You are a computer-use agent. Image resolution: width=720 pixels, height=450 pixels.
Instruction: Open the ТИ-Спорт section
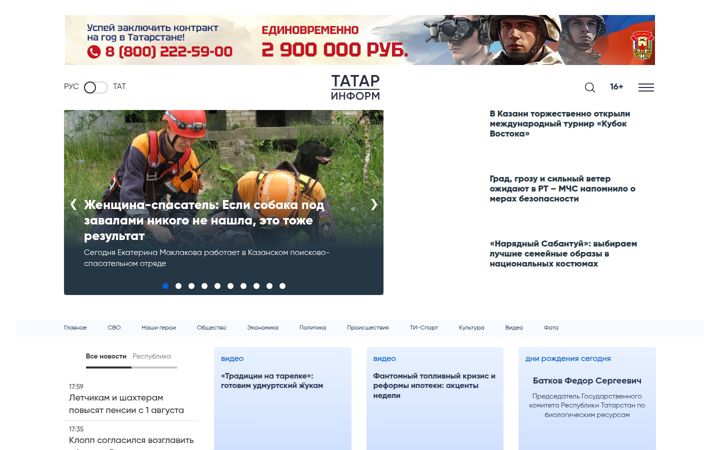click(x=424, y=327)
